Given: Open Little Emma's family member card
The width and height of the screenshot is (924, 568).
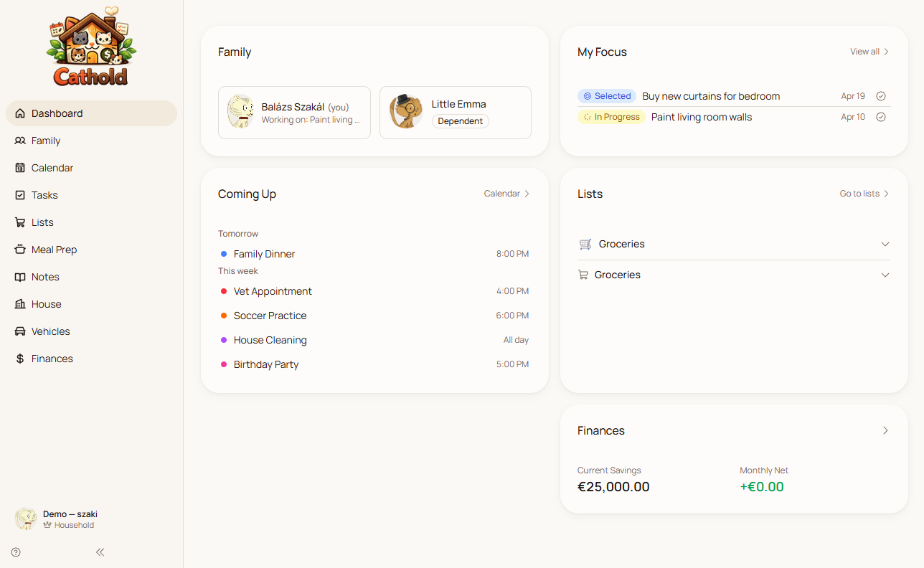Looking at the screenshot, I should pyautogui.click(x=455, y=113).
